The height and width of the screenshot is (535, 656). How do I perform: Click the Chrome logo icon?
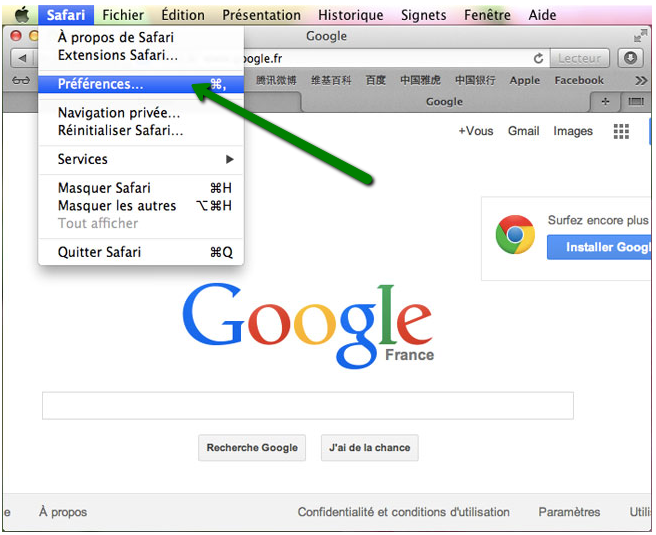(515, 235)
